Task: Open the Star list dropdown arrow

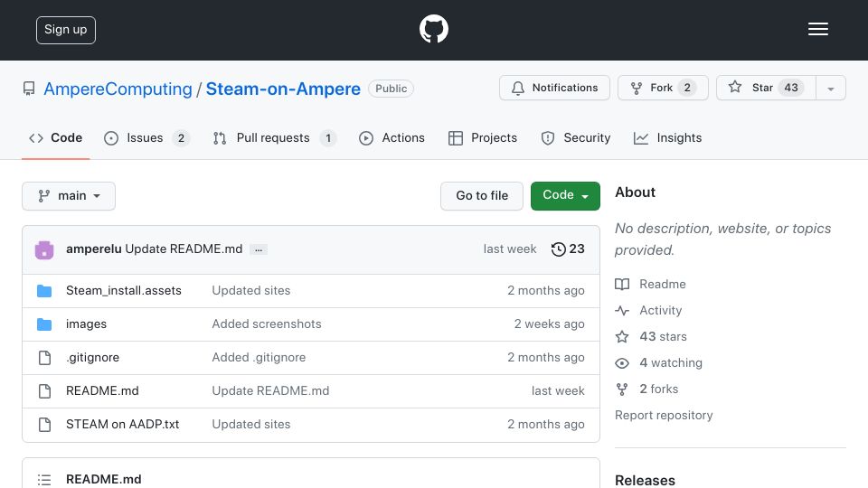Action: 830,88
